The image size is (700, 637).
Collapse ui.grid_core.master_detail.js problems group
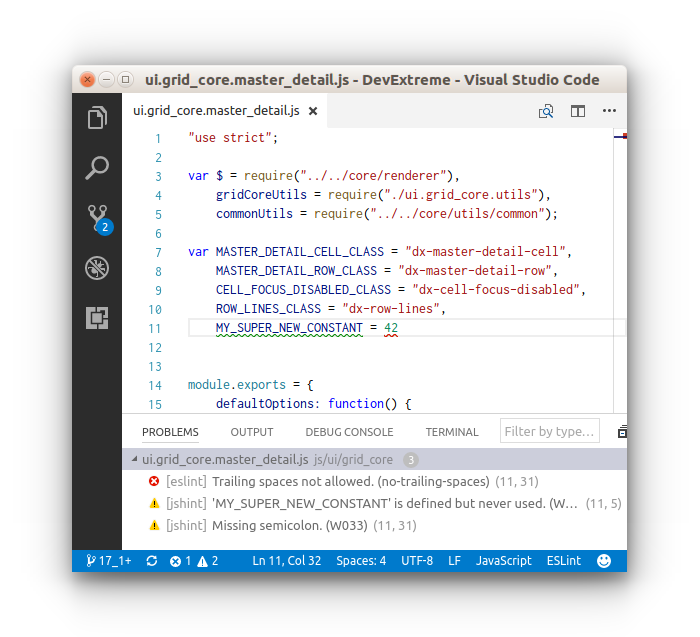pos(132,460)
